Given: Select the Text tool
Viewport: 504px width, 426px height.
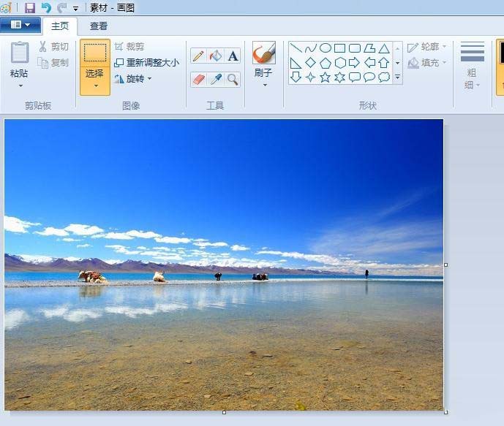Looking at the screenshot, I should pyautogui.click(x=233, y=56).
